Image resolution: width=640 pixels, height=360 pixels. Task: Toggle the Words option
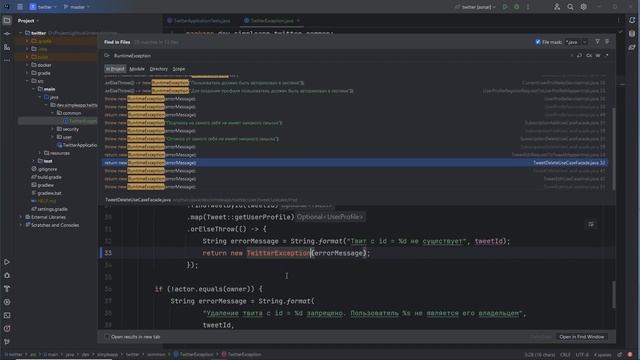[598, 56]
